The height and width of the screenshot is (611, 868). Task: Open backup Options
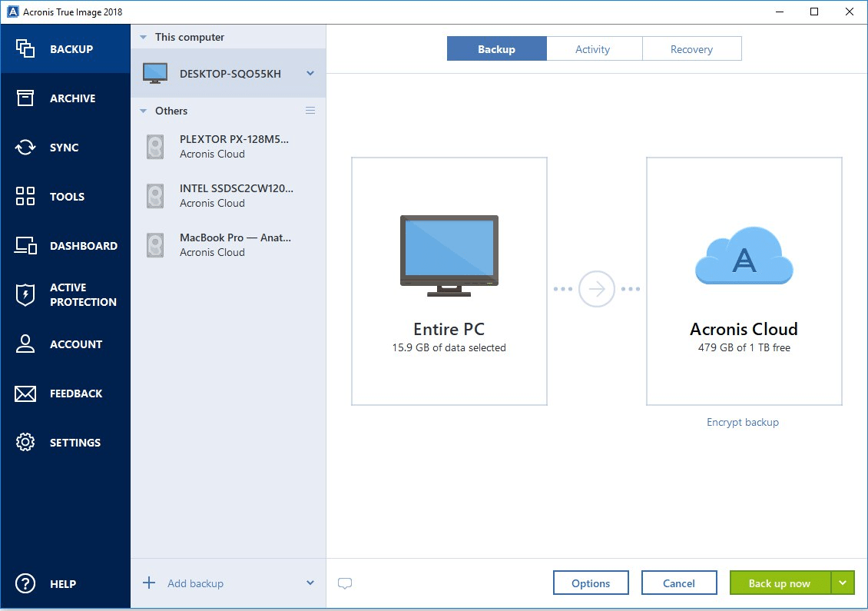coord(591,583)
